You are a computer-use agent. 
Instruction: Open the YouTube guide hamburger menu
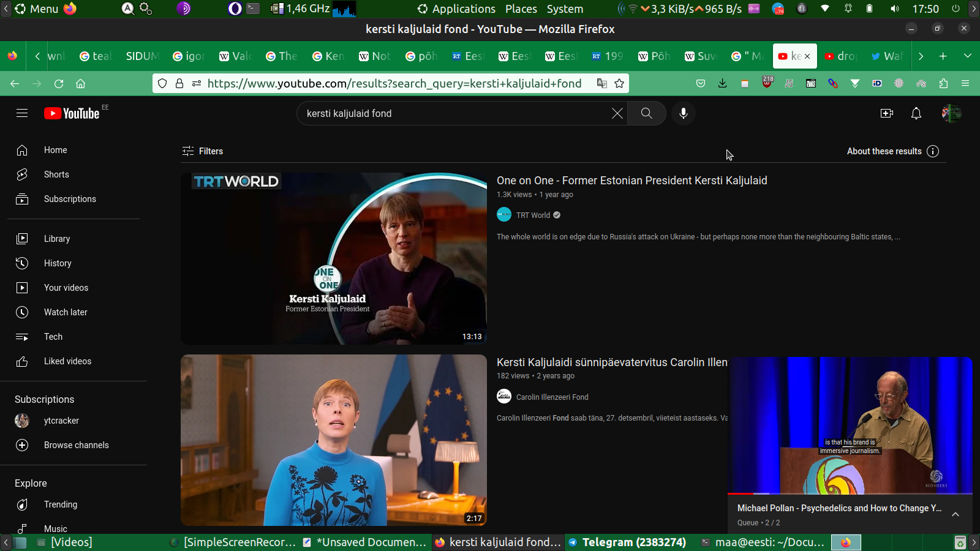click(x=22, y=113)
